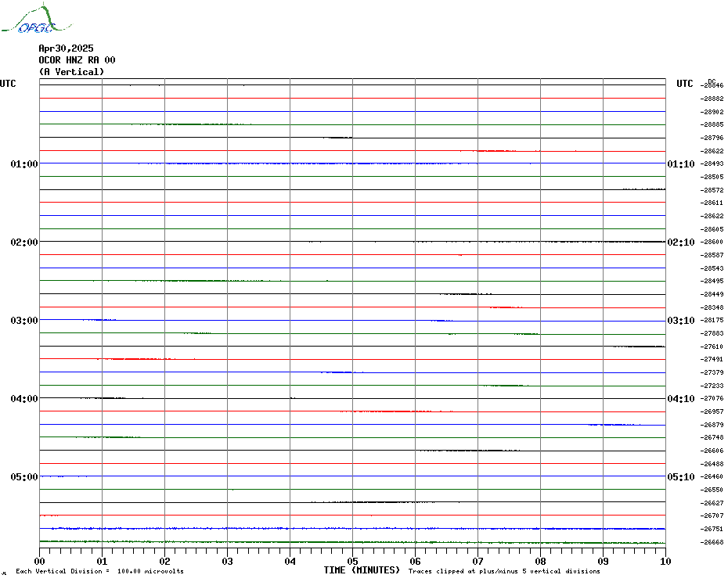Click the DC offset value -28449
The width and height of the screenshot is (728, 582).
712,294
